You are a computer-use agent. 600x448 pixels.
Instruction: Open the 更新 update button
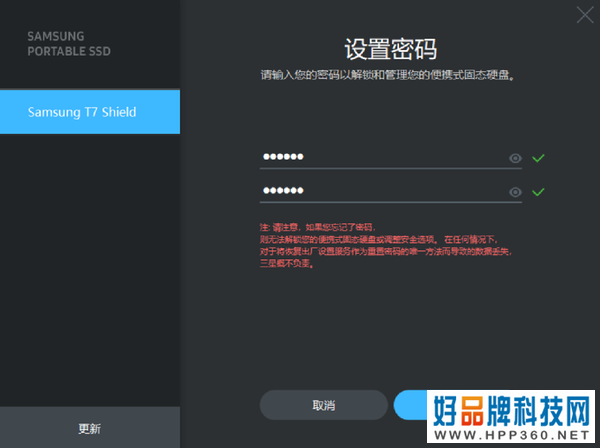90,428
